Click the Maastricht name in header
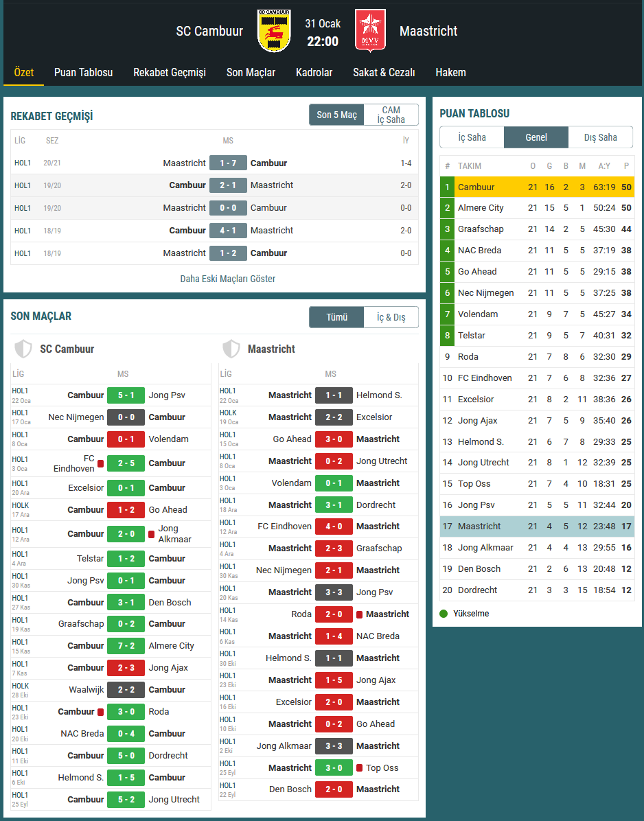This screenshot has height=821, width=644. [x=428, y=32]
